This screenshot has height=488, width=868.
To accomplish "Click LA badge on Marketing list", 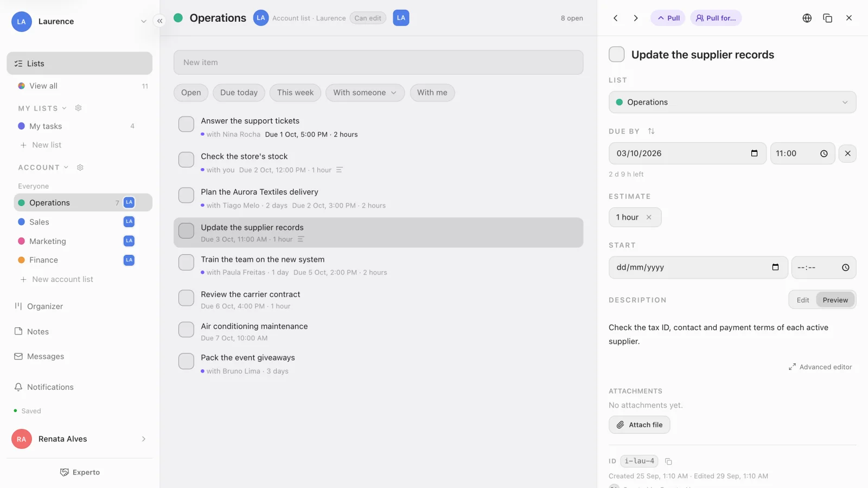I will coord(129,241).
